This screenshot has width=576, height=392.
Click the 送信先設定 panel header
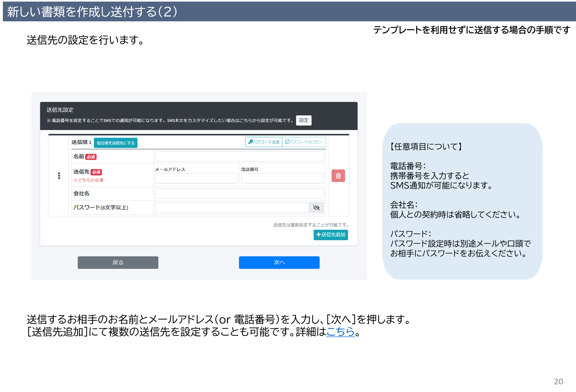pos(60,110)
